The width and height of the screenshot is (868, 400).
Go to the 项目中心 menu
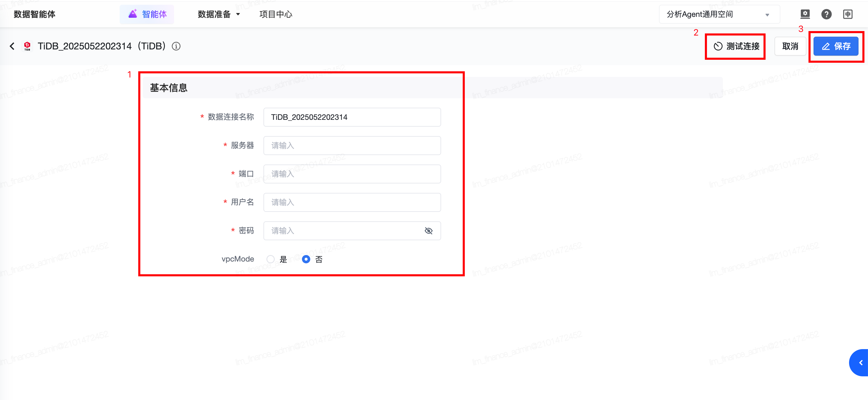click(x=276, y=14)
